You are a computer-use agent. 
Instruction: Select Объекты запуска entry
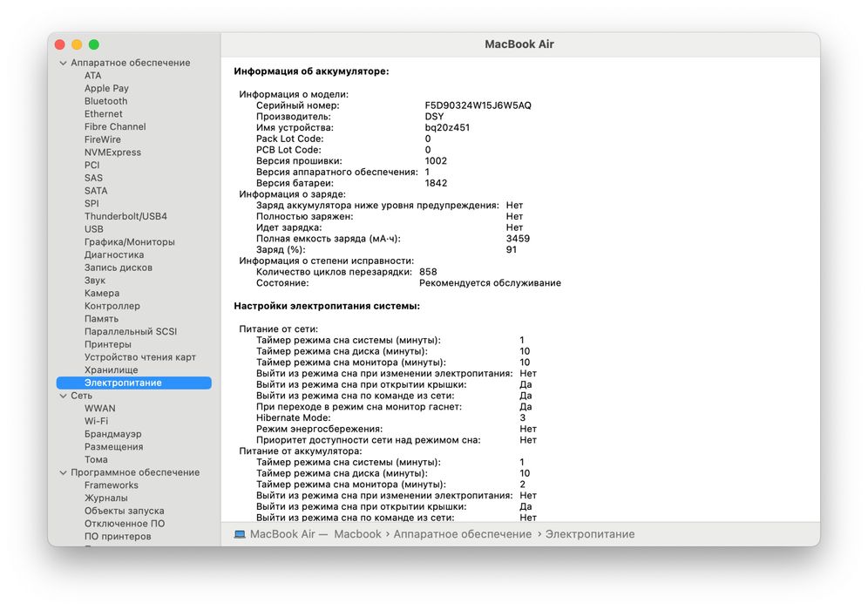point(124,511)
